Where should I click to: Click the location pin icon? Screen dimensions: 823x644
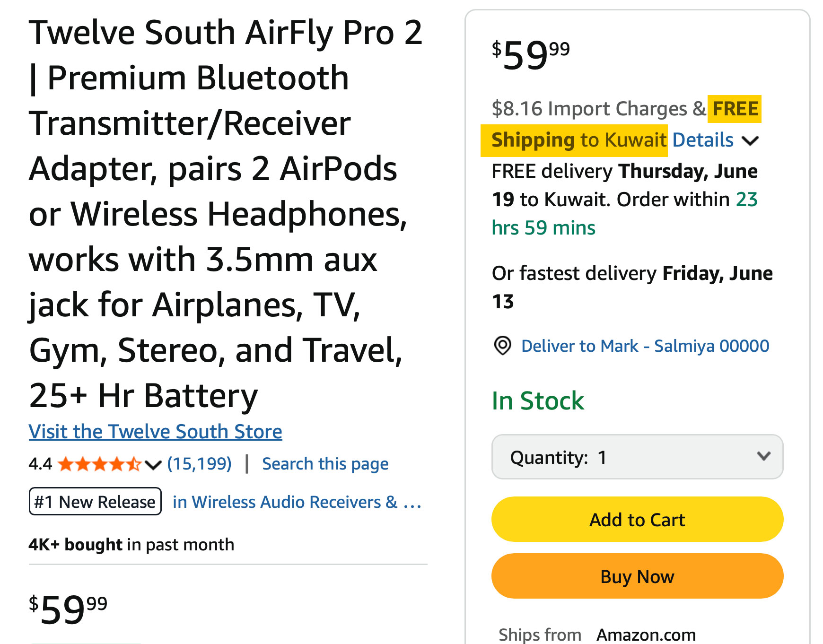point(502,346)
